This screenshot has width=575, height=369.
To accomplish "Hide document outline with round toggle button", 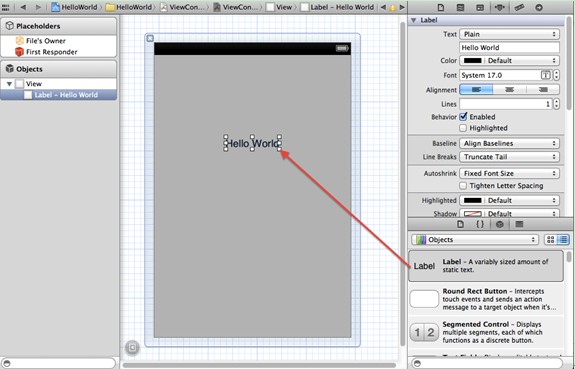I will coord(132,347).
